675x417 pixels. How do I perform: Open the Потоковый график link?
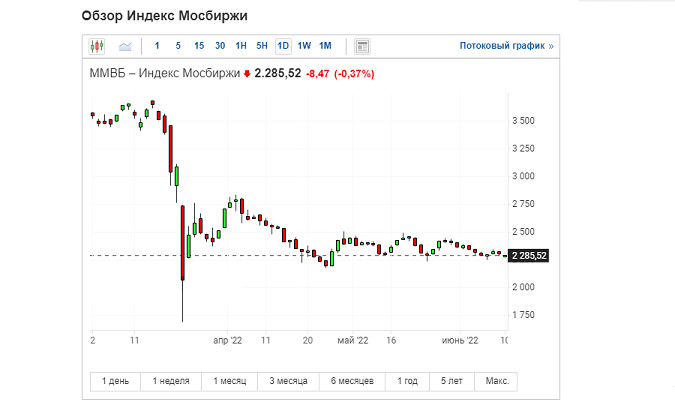[x=507, y=46]
